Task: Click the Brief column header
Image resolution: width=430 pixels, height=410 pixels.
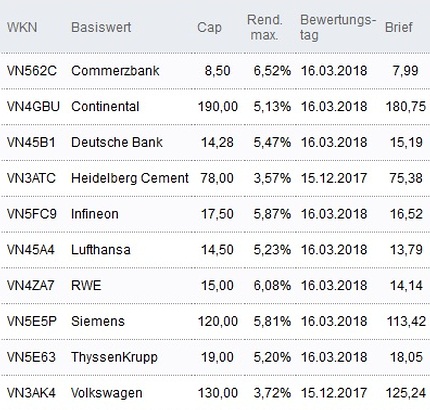Action: coord(399,27)
